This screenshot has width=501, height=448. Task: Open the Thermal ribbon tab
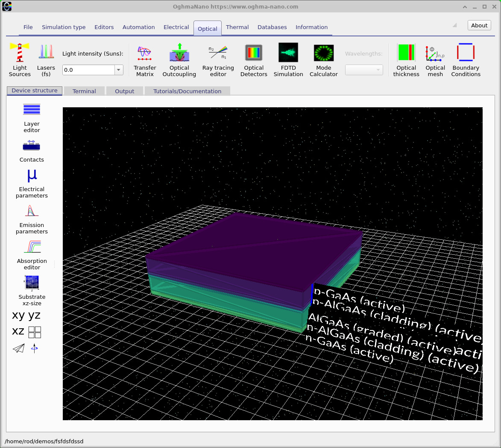coord(237,27)
